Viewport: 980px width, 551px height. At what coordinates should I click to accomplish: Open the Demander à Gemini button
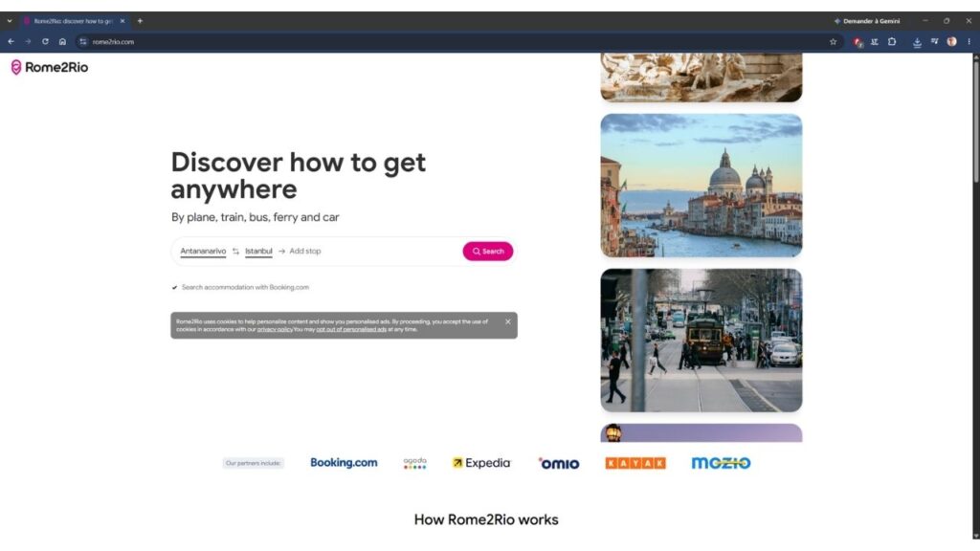[x=867, y=21]
